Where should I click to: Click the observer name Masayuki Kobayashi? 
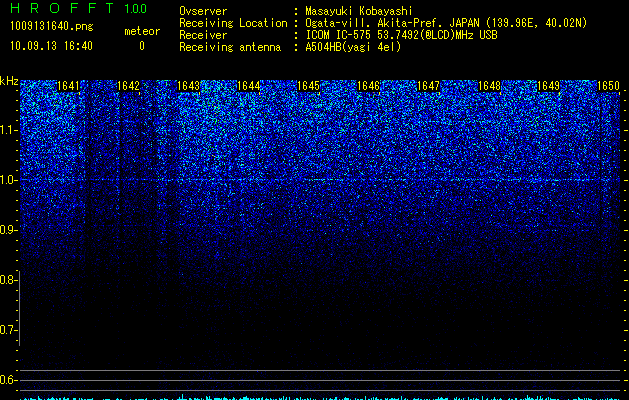point(359,11)
